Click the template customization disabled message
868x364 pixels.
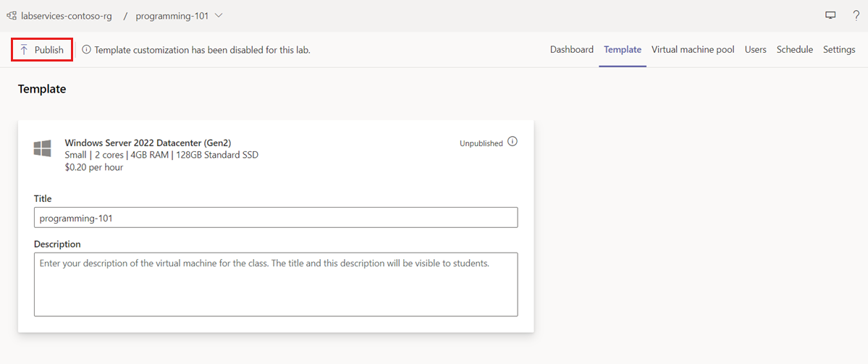pos(203,50)
